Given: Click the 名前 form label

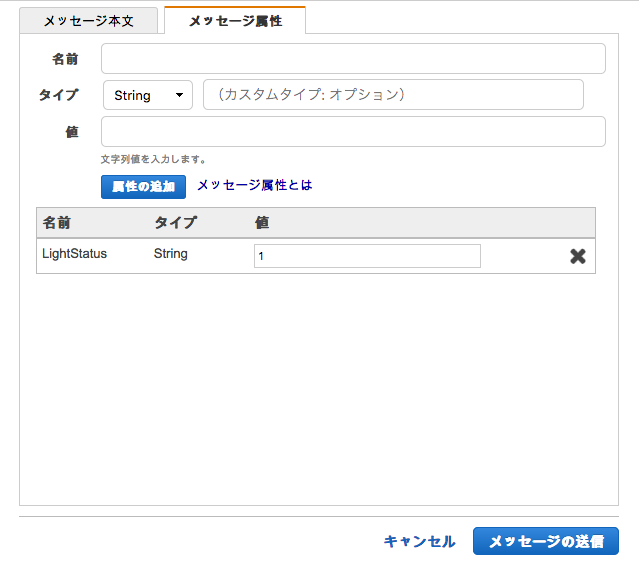Looking at the screenshot, I should pyautogui.click(x=65, y=59).
